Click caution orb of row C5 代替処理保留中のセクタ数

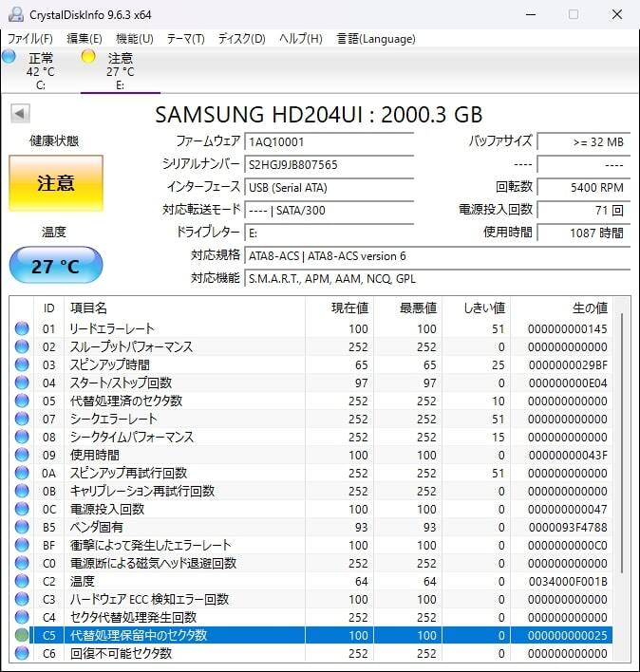(22, 635)
